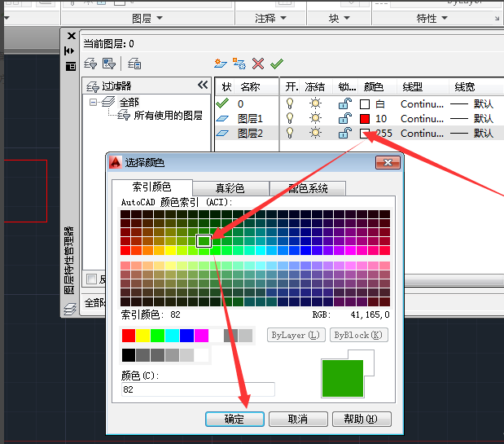The width and height of the screenshot is (504, 444).
Task: Click the 颜色(C) input field
Action: (x=198, y=389)
